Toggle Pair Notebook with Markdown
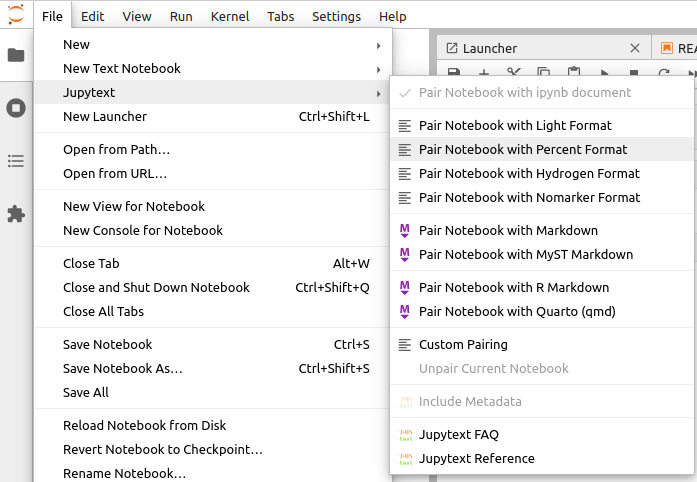 click(542, 230)
